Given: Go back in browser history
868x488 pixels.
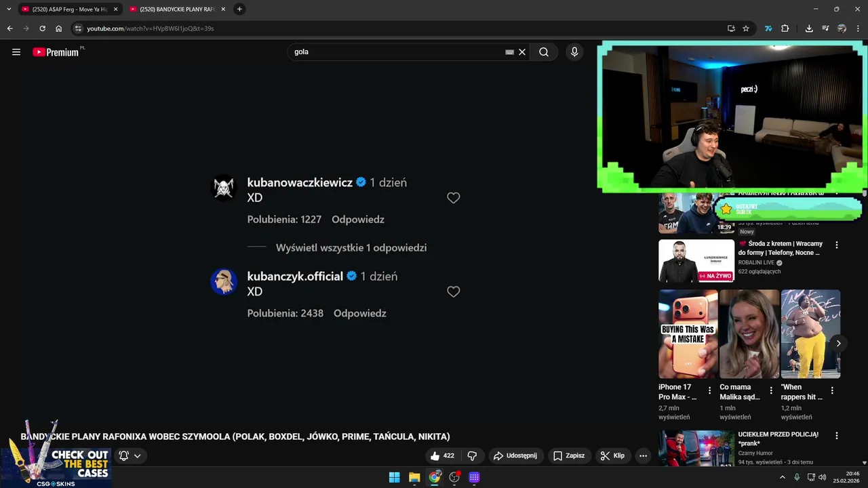Looking at the screenshot, I should pos(9,28).
